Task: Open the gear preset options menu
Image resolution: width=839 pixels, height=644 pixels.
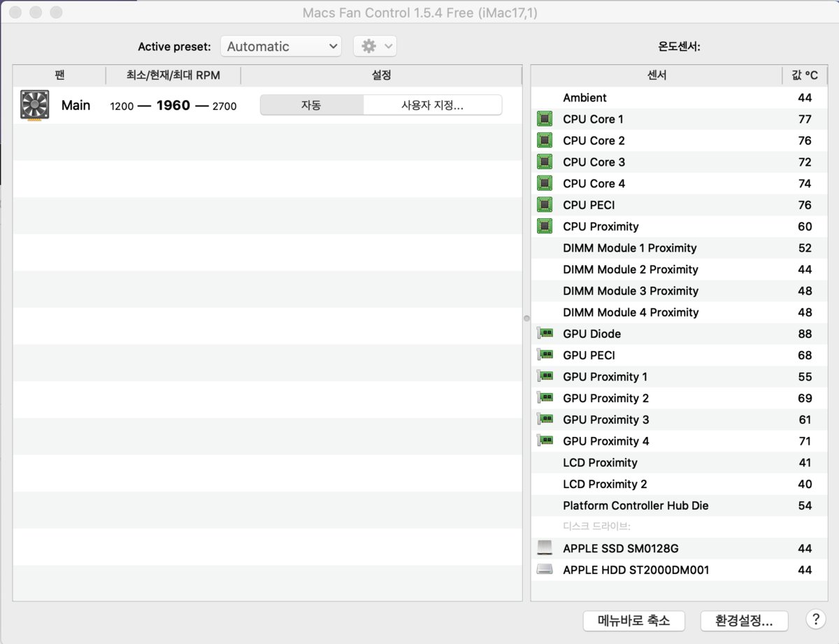Action: coord(375,46)
